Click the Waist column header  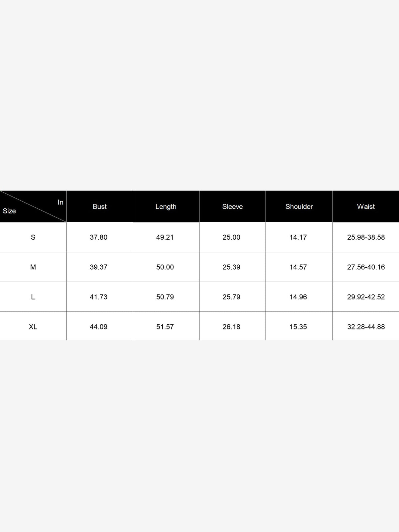click(x=366, y=206)
